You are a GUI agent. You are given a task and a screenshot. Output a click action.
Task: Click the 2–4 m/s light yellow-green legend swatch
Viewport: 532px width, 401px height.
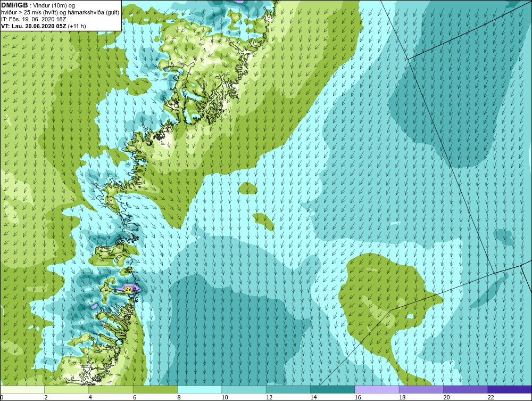click(x=66, y=389)
